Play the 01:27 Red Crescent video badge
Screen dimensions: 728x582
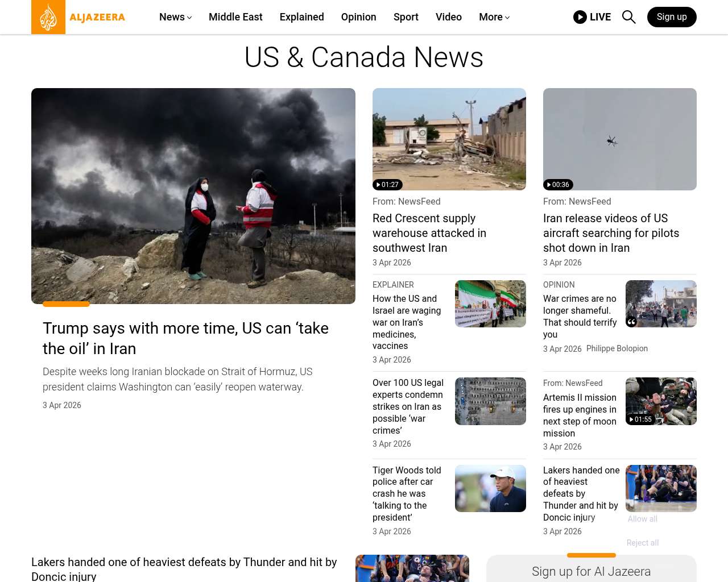coord(387,185)
